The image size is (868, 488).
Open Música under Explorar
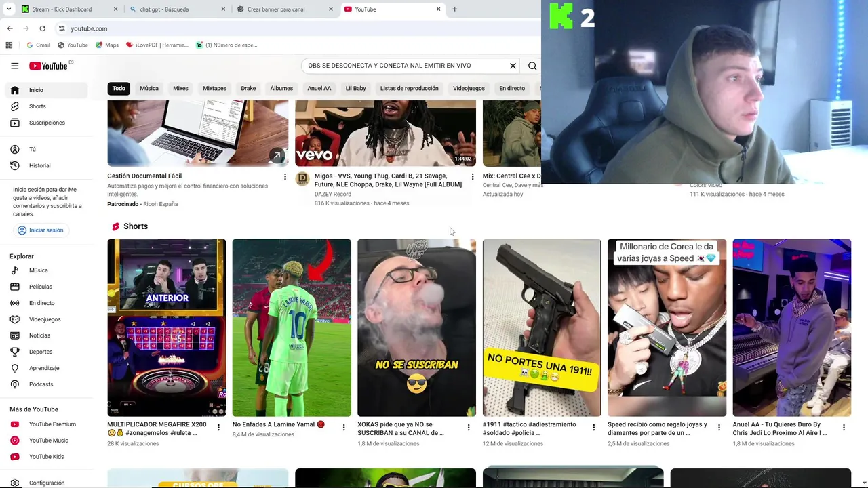pyautogui.click(x=47, y=270)
